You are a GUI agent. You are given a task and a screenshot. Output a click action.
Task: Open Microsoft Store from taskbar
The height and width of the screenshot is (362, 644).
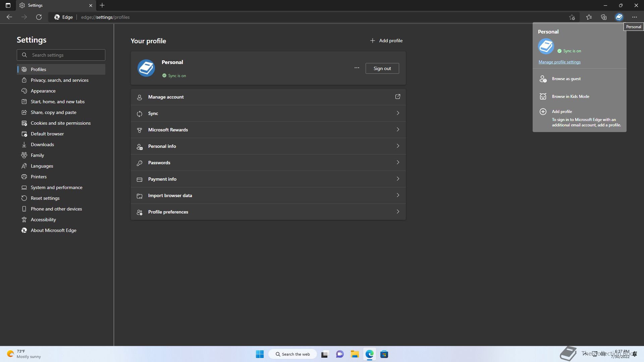coord(384,354)
